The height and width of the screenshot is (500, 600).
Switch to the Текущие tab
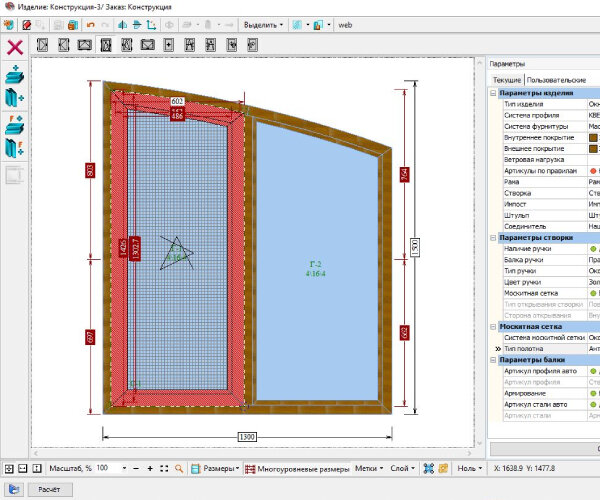coord(507,80)
